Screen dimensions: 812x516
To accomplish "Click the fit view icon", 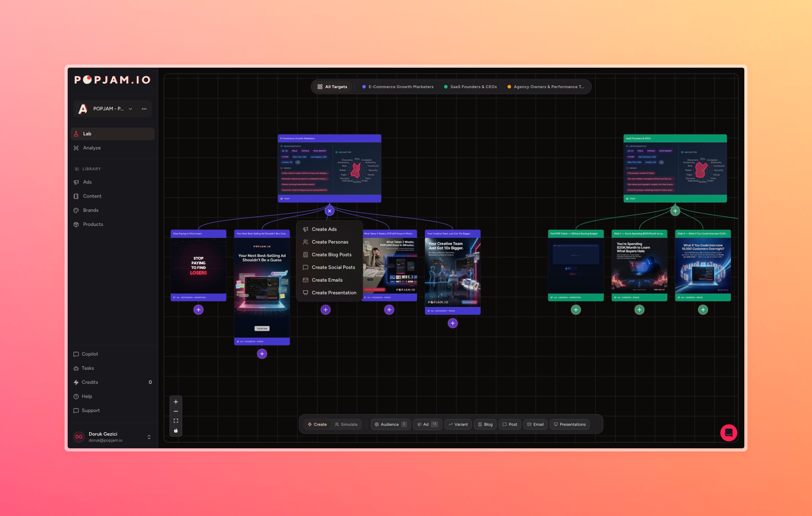I will point(176,421).
